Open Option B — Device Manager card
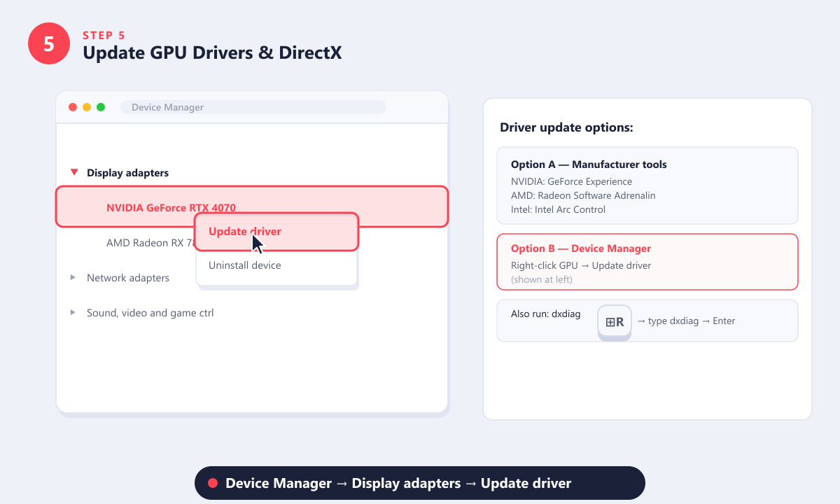Viewport: 840px width, 504px height. tap(647, 262)
